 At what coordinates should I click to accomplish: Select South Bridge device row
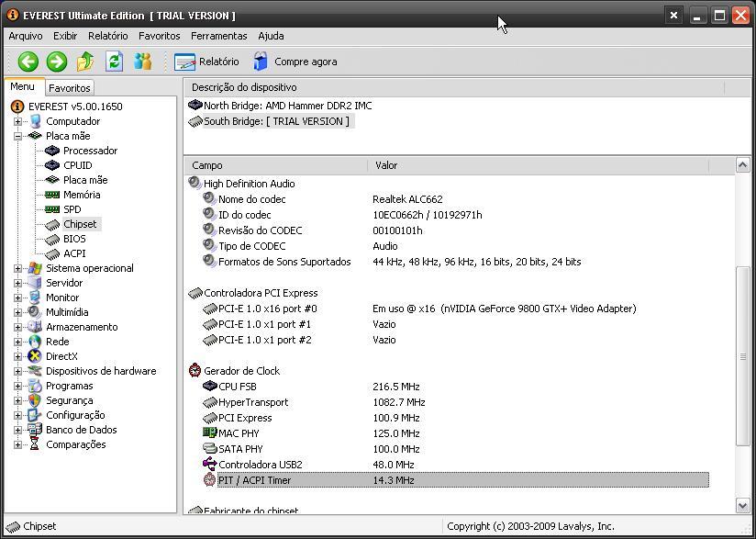click(x=271, y=121)
